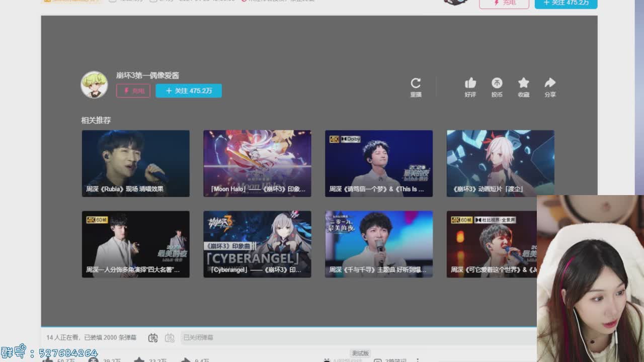Toggle the danmaku display switch icon
This screenshot has width=644, height=362.
(x=153, y=338)
